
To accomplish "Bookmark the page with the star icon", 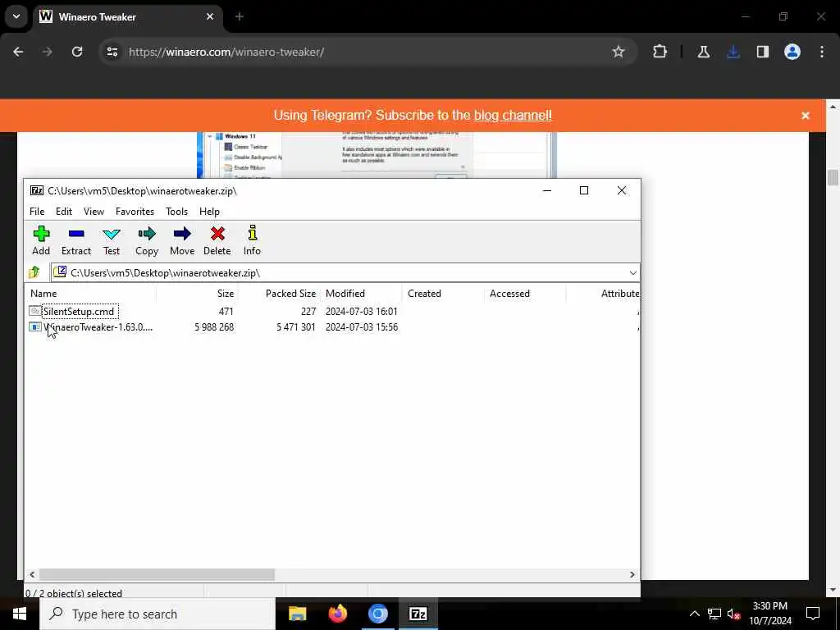I will click(619, 52).
